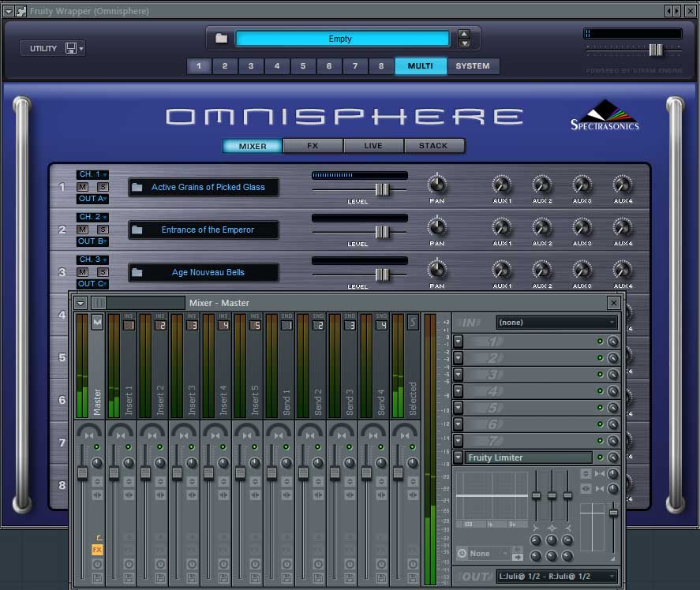Viewport: 700px width, 590px height.
Task: Open the preset folder browser beside Empty field
Action: click(223, 38)
